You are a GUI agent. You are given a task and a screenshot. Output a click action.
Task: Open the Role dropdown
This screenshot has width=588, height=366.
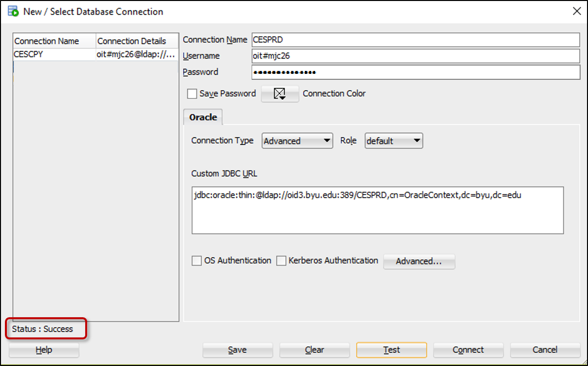[394, 141]
